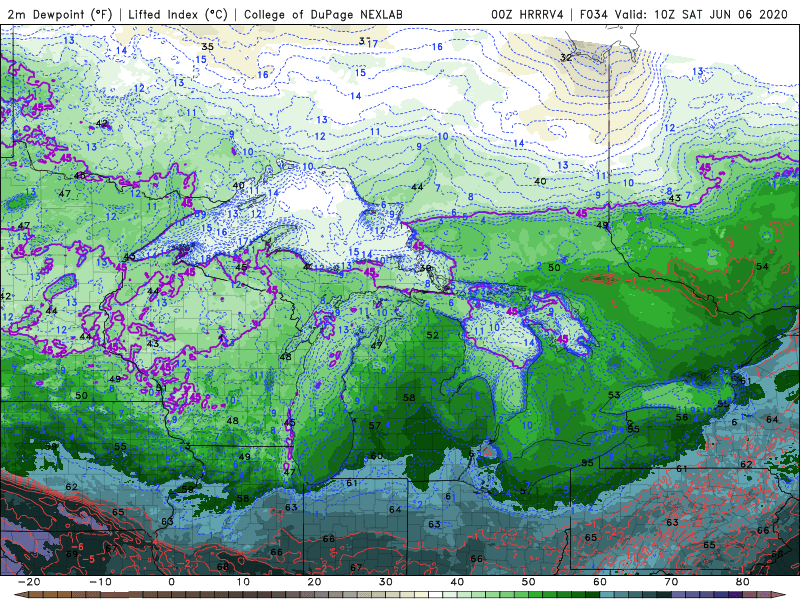Image resolution: width=800 pixels, height=600 pixels.
Task: Click the "Lifted Index (°C)" title text
Action: point(178,14)
